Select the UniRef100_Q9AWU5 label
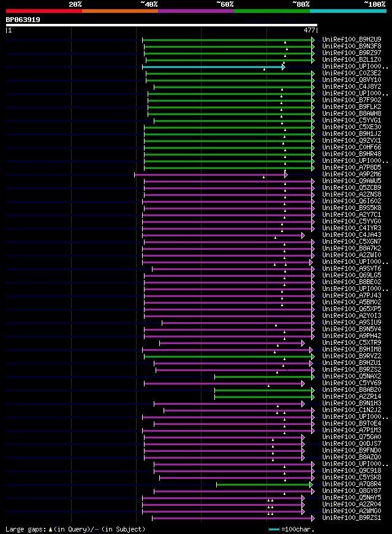The width and height of the screenshot is (392, 534). [352, 181]
